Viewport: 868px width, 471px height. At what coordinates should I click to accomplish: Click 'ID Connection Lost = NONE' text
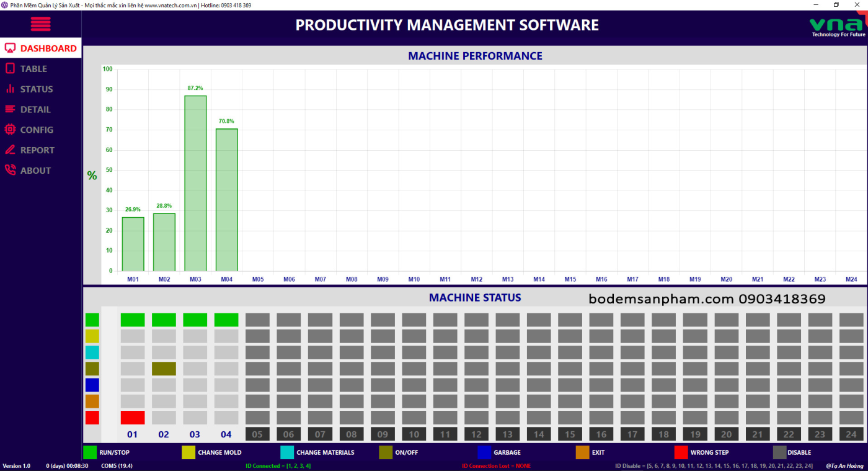pyautogui.click(x=496, y=466)
